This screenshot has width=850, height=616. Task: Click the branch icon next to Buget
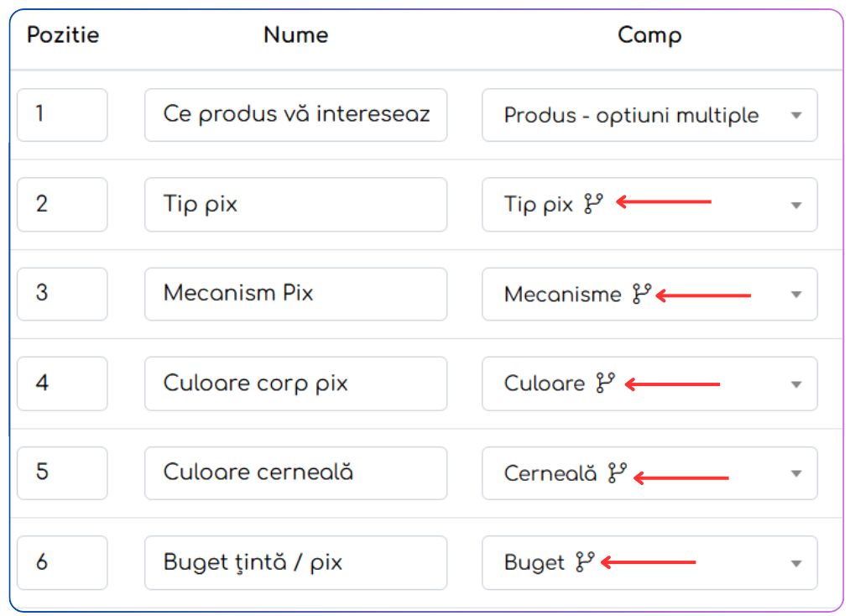point(585,562)
